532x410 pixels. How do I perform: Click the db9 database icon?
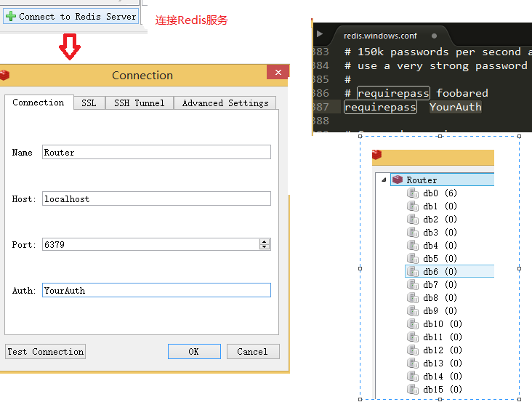click(413, 311)
